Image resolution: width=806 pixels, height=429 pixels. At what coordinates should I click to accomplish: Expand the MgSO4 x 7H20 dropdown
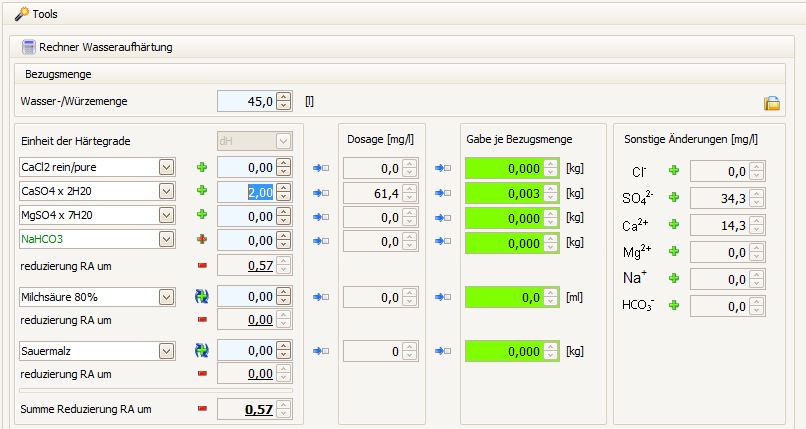[x=165, y=215]
